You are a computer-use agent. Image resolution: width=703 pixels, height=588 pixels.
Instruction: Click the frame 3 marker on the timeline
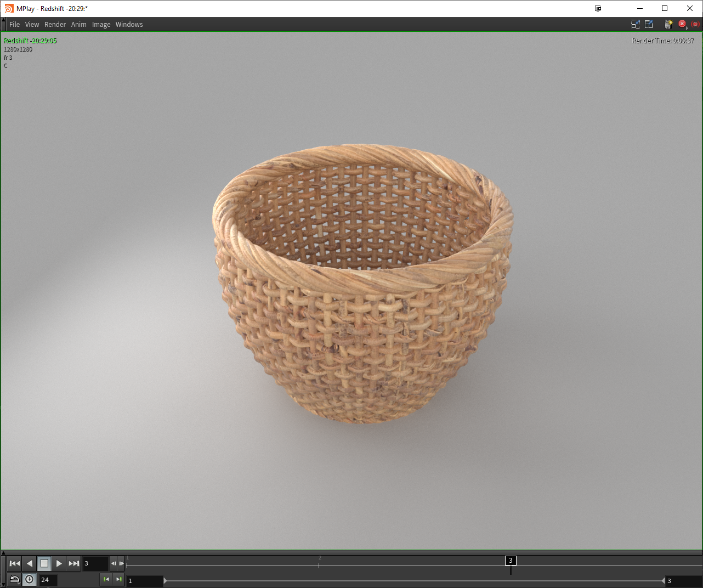(x=511, y=561)
